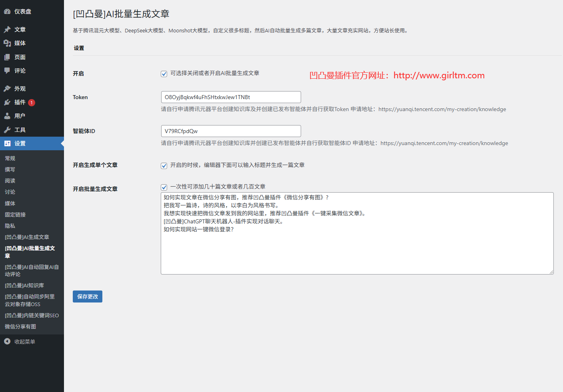Click the yuanqi.tencent.com URL under 智能体ID
The image size is (563, 392).
(444, 143)
